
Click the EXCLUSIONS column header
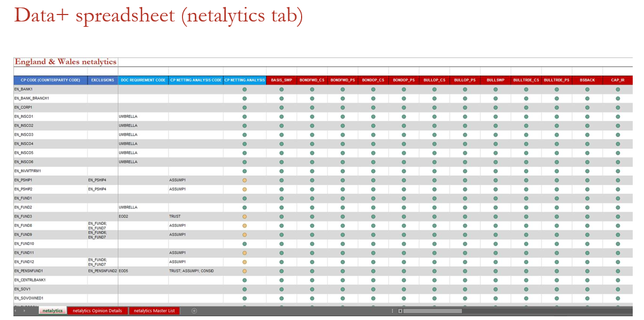[x=103, y=80]
